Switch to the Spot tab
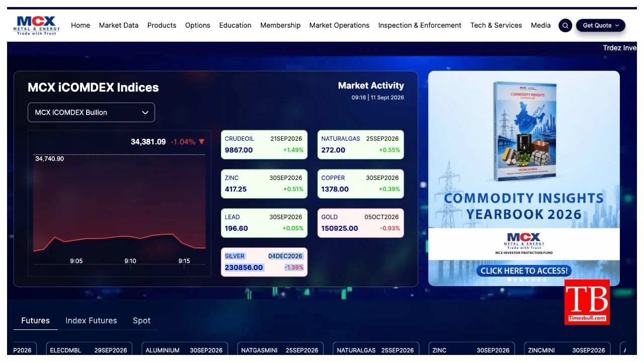Image resolution: width=644 pixels, height=362 pixels. coord(141,320)
